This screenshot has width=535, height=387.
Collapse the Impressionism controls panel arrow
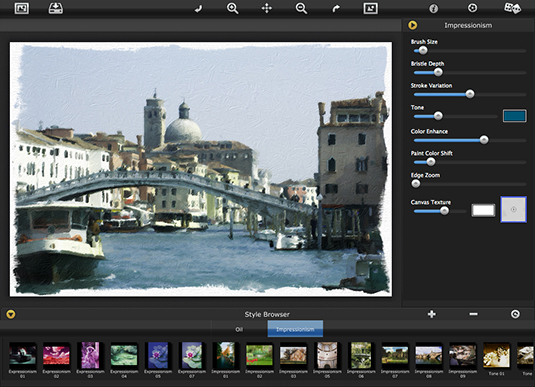tap(412, 25)
